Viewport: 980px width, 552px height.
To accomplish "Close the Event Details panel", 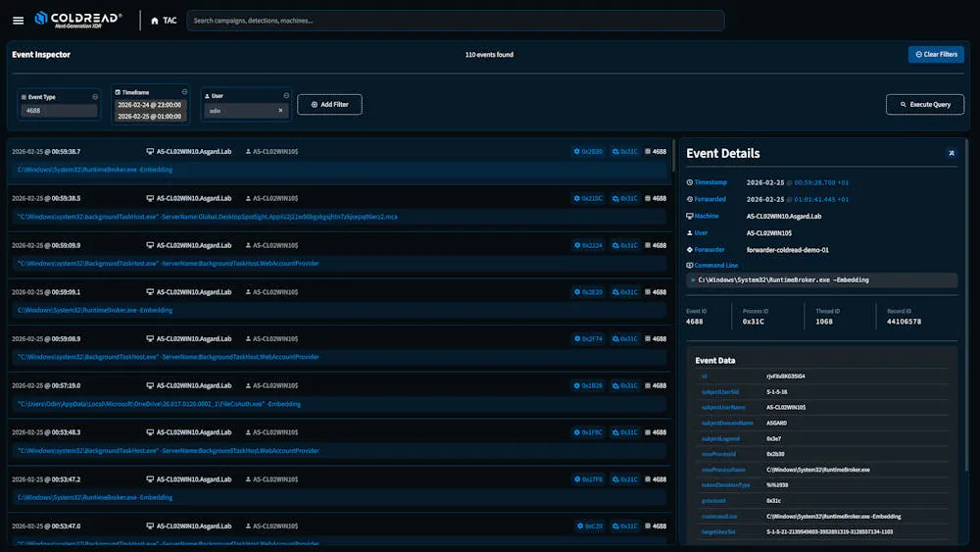I will (x=952, y=153).
